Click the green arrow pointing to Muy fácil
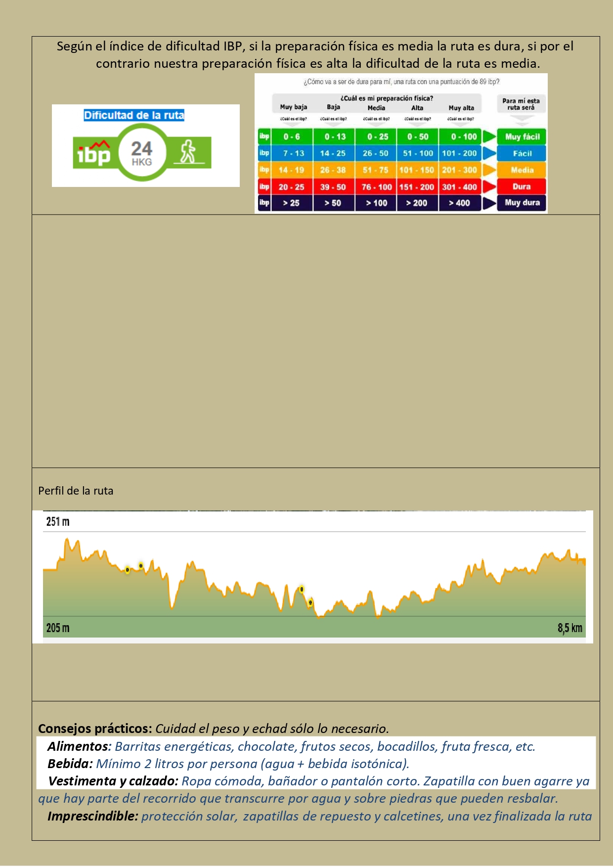Image resolution: width=613 pixels, height=868 pixels. [x=489, y=137]
